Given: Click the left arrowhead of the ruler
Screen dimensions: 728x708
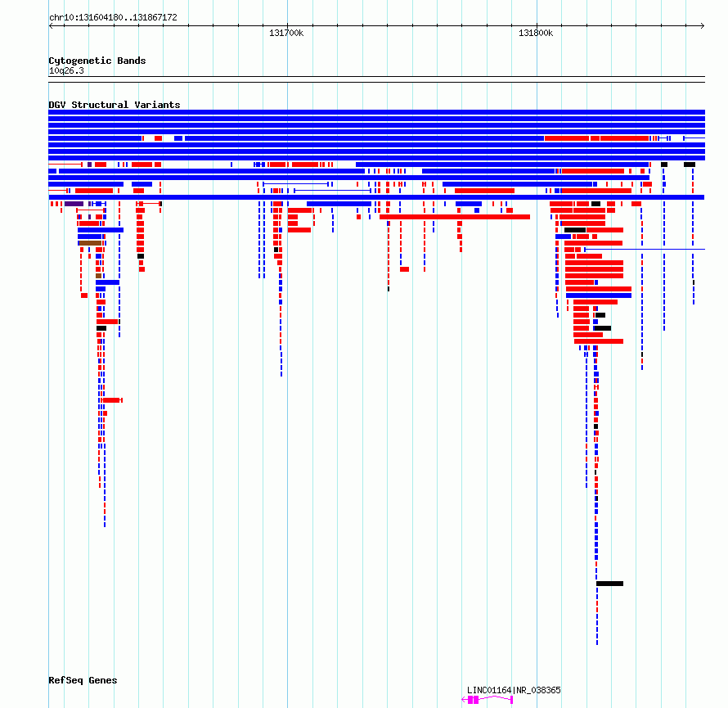Looking at the screenshot, I should 51,26.
